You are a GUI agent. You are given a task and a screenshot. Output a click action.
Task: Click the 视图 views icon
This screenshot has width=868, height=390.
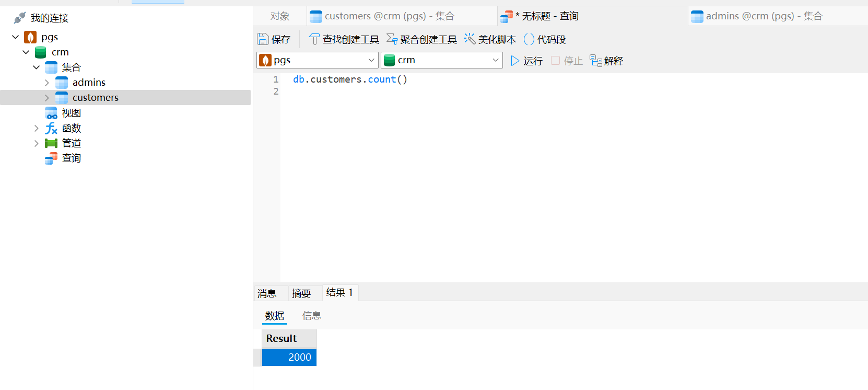tap(51, 113)
